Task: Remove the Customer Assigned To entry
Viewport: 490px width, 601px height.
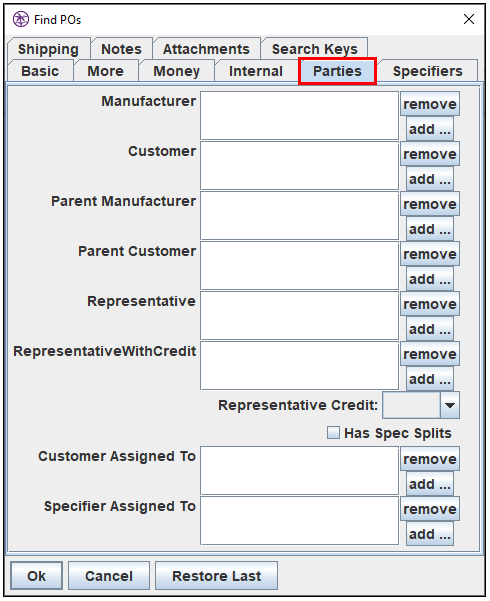Action: click(x=430, y=459)
